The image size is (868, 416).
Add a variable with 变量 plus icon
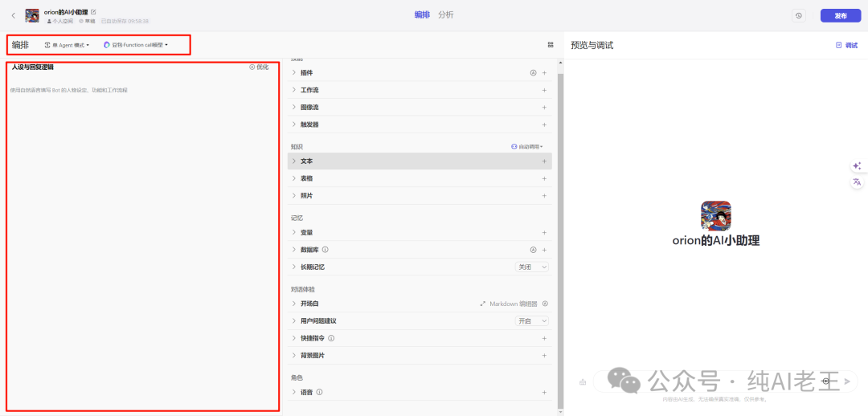(544, 232)
